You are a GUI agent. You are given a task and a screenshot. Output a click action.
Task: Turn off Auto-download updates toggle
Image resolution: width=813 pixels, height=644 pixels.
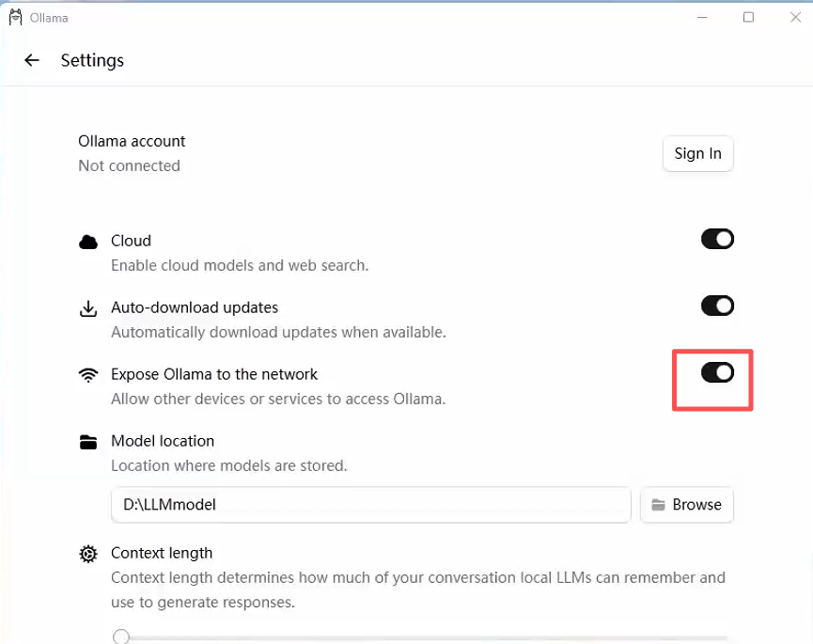coord(717,306)
